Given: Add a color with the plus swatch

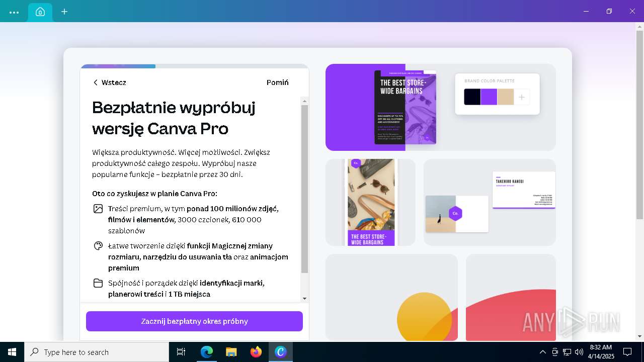Looking at the screenshot, I should 522,97.
